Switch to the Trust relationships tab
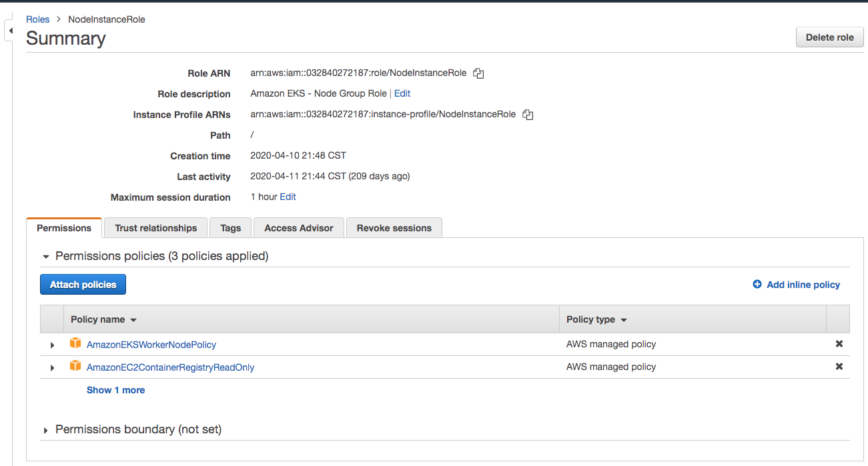 pyautogui.click(x=155, y=227)
